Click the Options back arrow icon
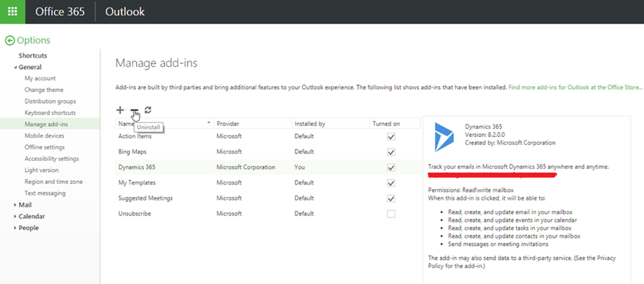 point(9,40)
